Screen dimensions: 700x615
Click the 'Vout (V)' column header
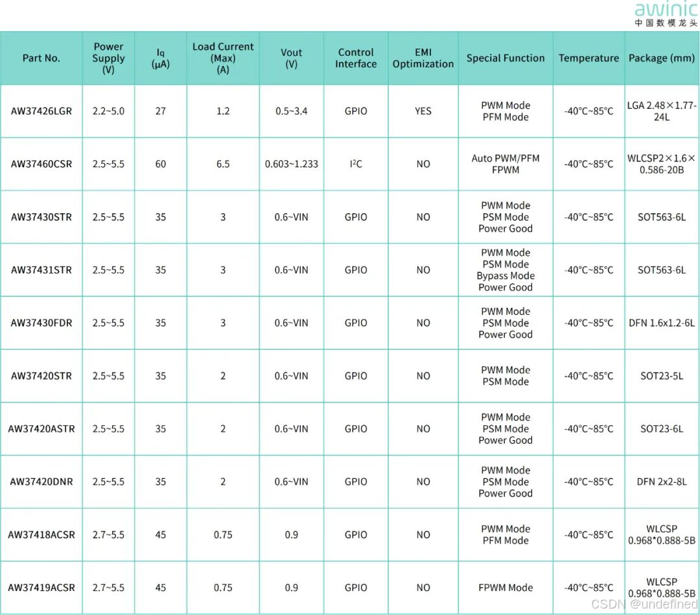(x=292, y=58)
